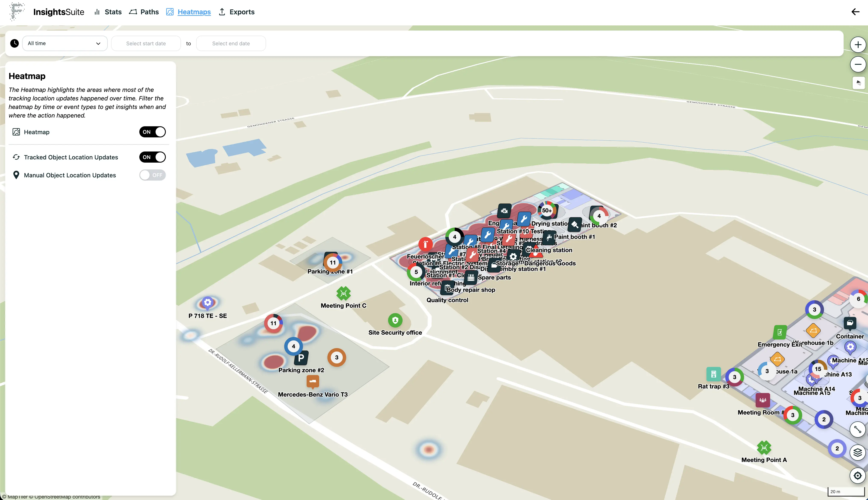Viewport: 868px width, 500px height.
Task: Expand the 15 marker cluster near Machine A13
Action: click(818, 369)
